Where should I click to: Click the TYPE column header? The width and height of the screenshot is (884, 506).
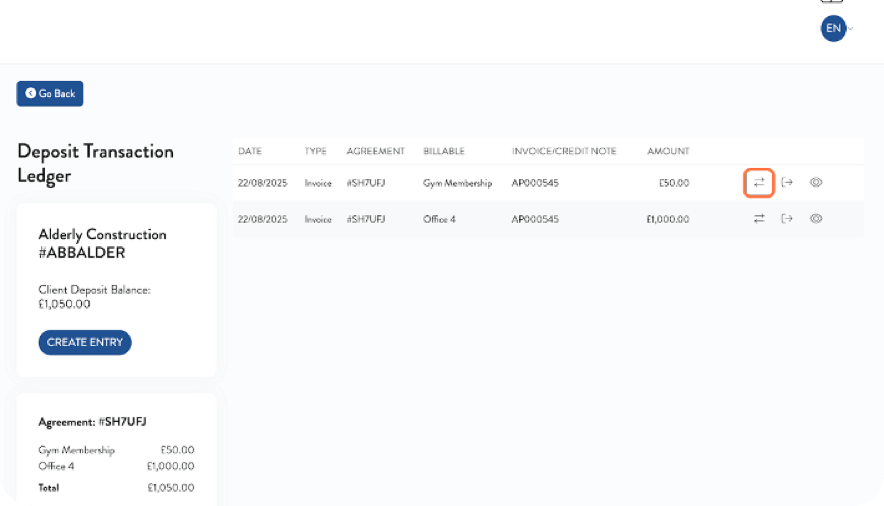(316, 151)
